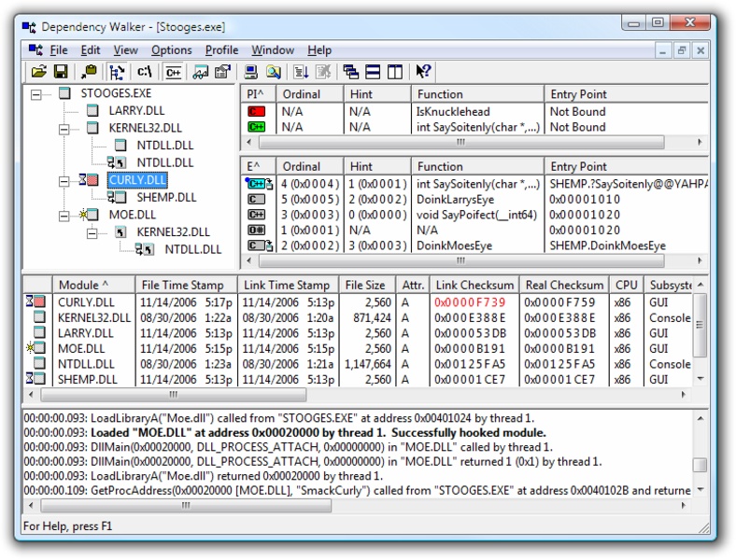This screenshot has height=560, width=736.
Task: Open the Options menu
Action: [x=171, y=50]
